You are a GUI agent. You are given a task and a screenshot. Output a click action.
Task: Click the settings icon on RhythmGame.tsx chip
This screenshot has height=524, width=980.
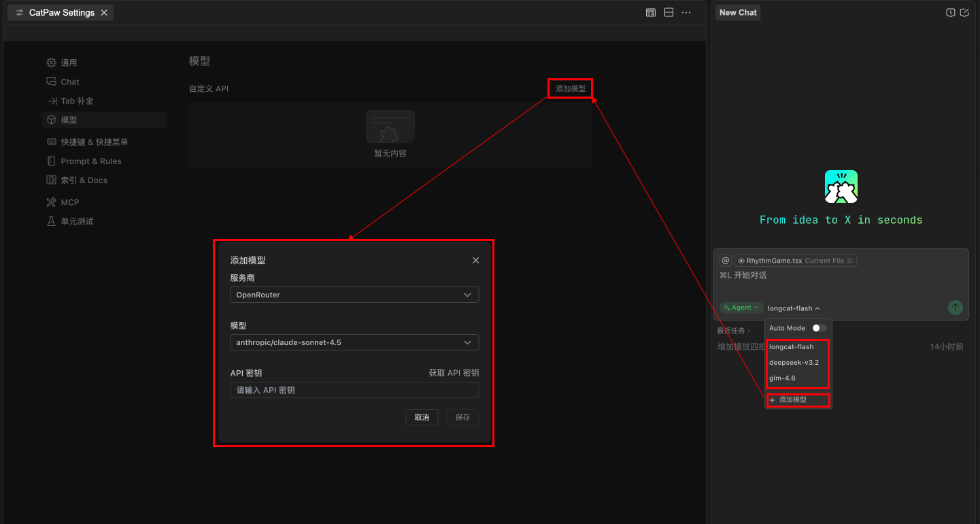[849, 261]
